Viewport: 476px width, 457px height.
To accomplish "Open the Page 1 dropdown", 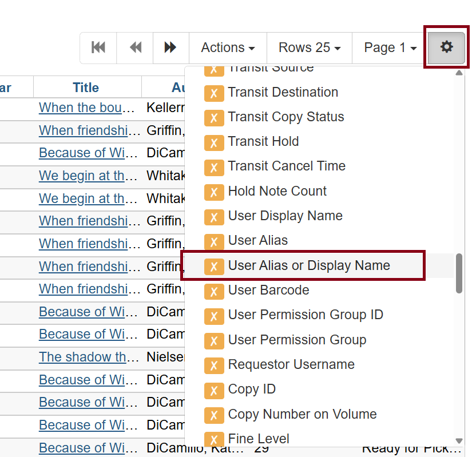I will (x=388, y=47).
